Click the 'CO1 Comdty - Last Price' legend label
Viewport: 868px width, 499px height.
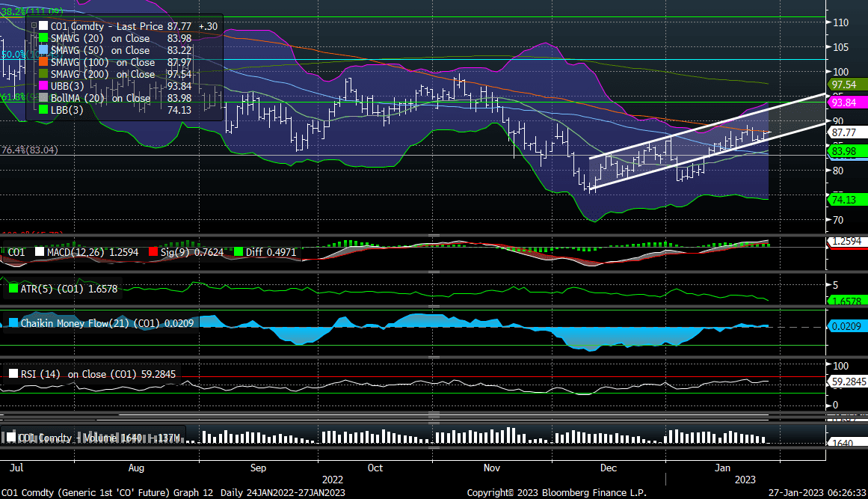click(107, 26)
